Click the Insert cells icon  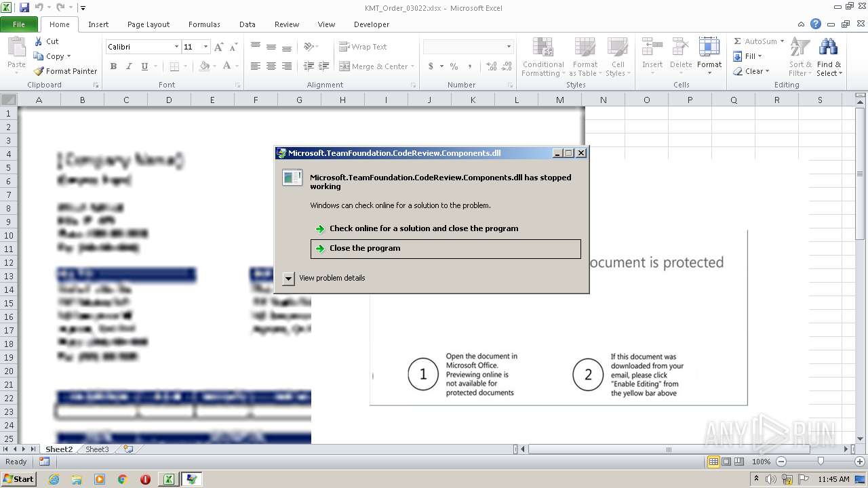652,47
